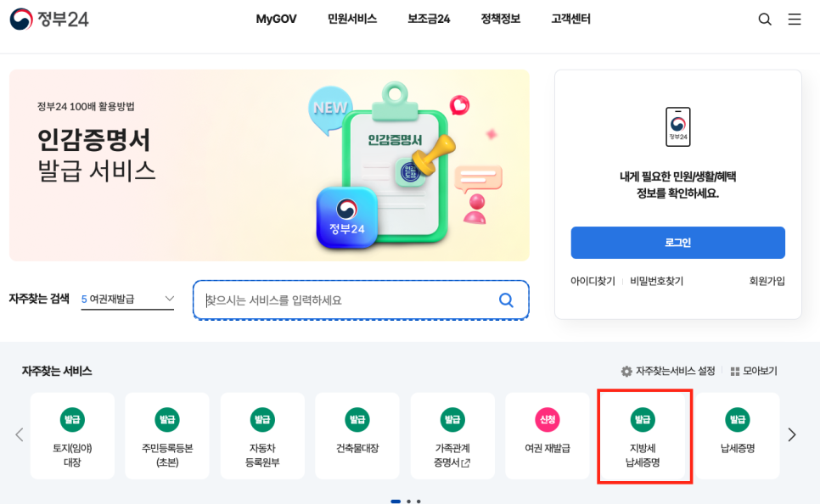Click the blue 로그인 button
The image size is (820, 504).
point(677,243)
